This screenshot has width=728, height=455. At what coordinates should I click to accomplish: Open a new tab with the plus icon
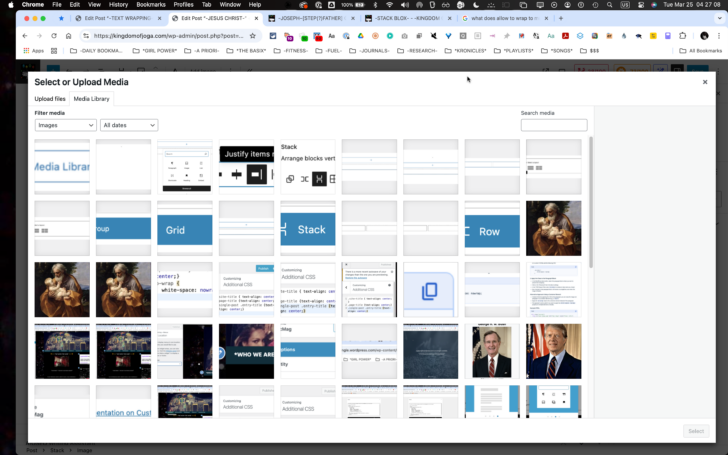coord(560,18)
